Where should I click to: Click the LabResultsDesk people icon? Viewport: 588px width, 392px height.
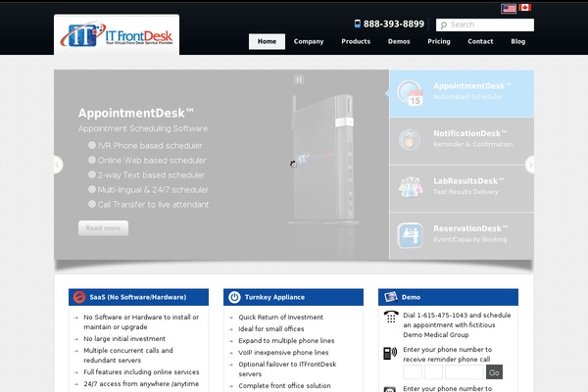click(x=411, y=187)
